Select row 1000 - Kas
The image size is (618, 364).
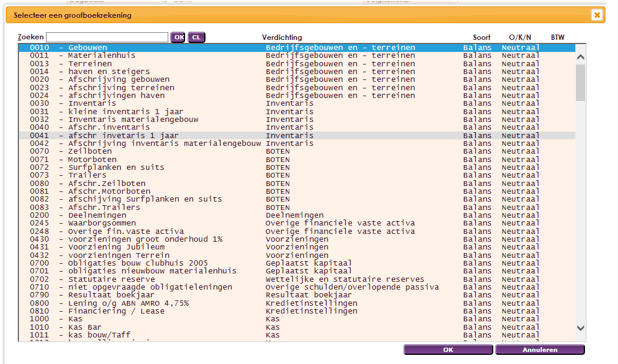click(297, 319)
